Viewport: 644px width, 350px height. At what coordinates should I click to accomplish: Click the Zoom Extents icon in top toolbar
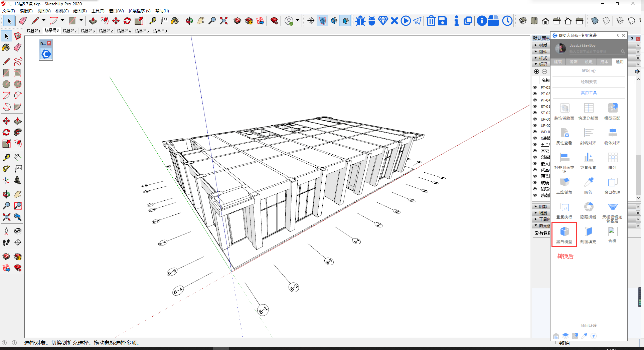224,21
